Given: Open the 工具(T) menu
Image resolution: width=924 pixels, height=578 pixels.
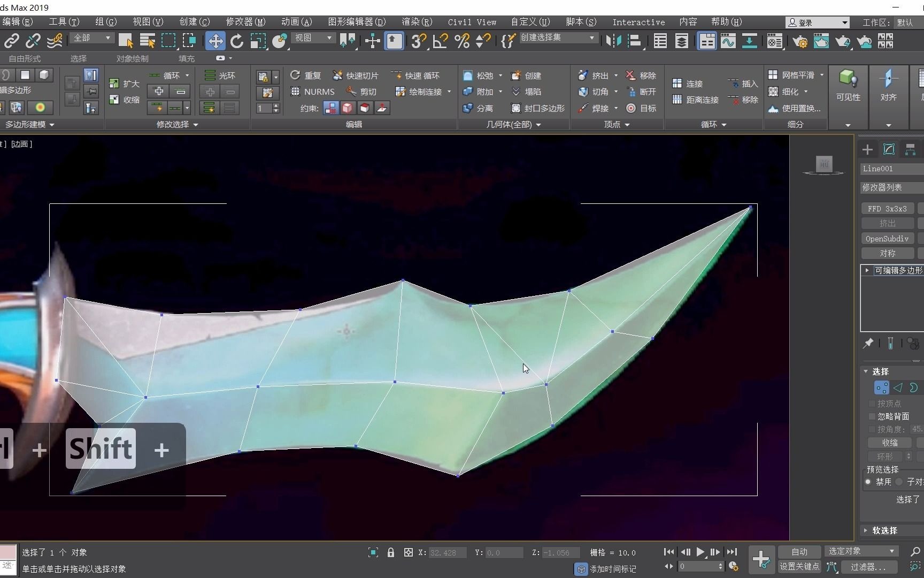Looking at the screenshot, I should [64, 22].
